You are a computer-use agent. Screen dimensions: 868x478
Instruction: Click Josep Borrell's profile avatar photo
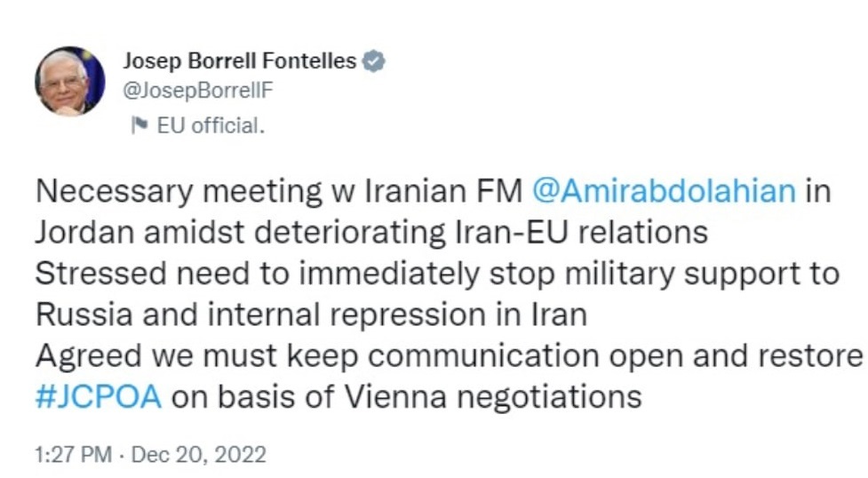(x=69, y=81)
